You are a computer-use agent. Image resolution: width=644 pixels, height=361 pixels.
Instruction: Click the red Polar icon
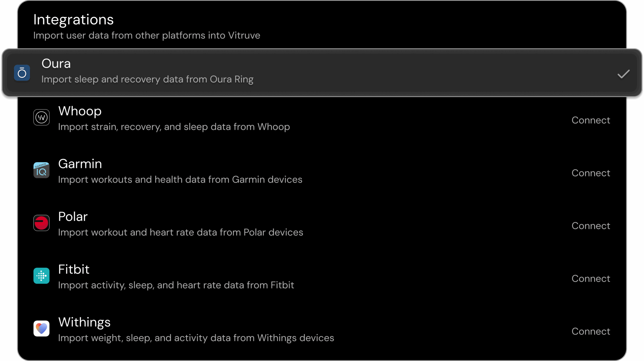[x=42, y=223]
